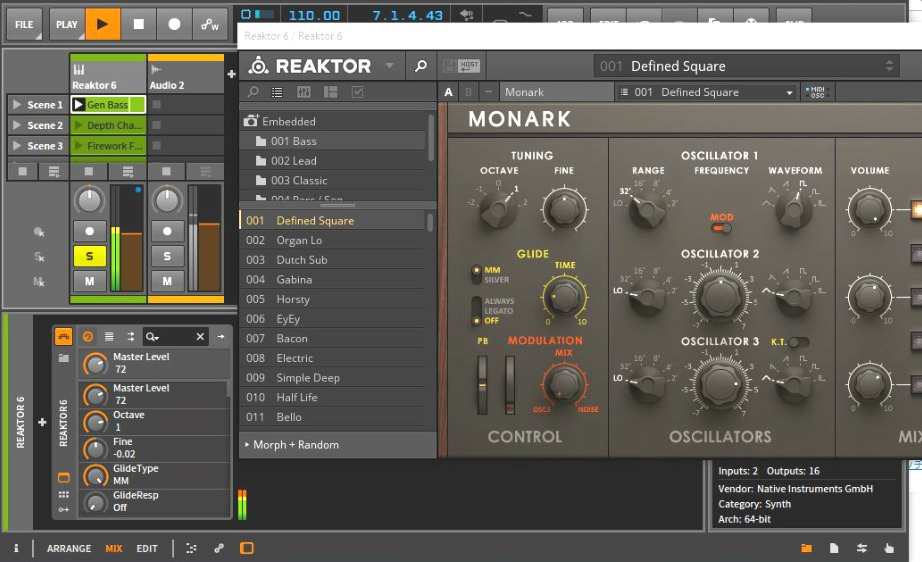
Task: Open the 003 Classic folder
Action: [333, 180]
